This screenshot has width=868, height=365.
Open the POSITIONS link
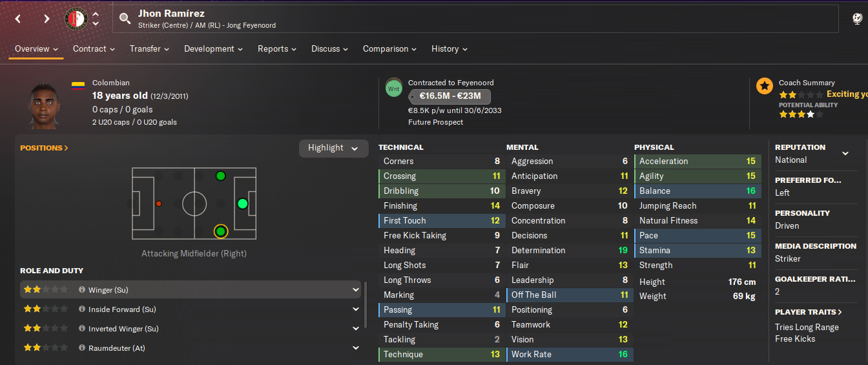(44, 148)
